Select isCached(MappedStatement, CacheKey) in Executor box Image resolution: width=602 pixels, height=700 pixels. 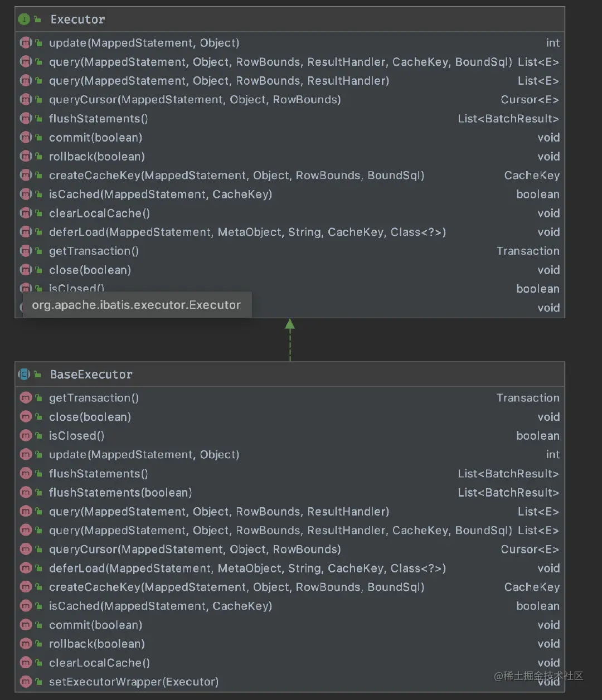point(161,195)
